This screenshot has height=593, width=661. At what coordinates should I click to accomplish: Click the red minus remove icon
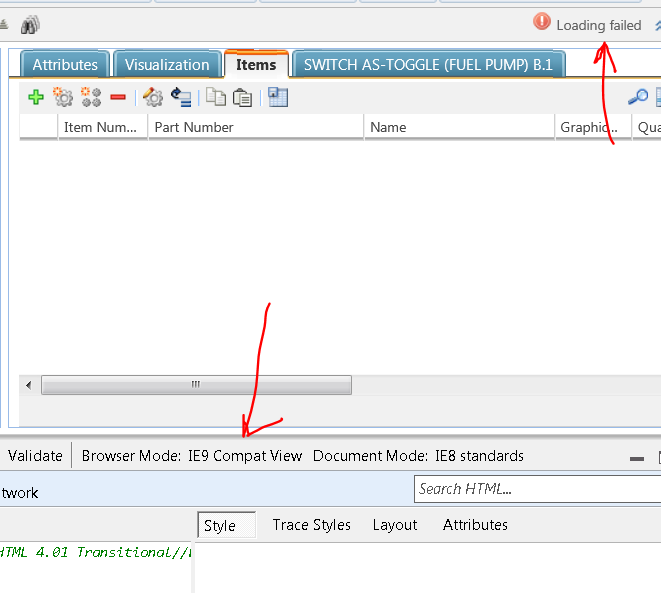coord(118,97)
